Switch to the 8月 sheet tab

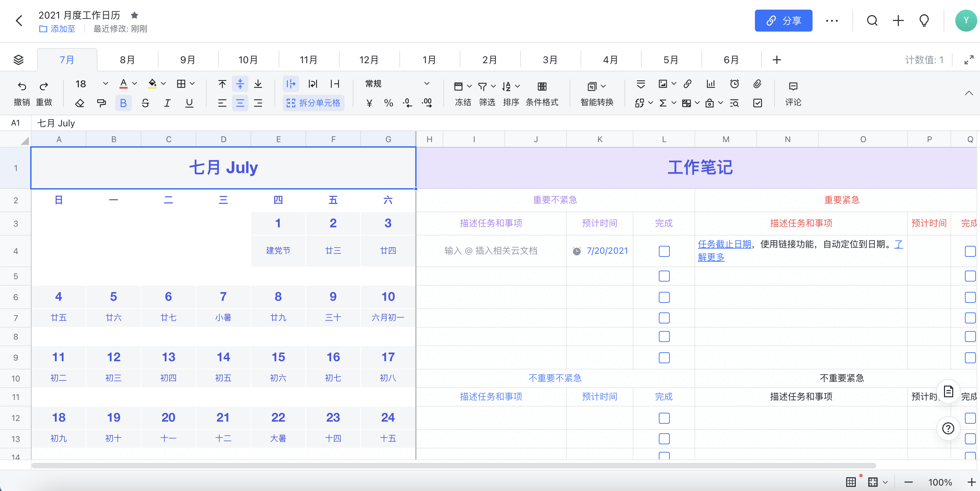[127, 59]
